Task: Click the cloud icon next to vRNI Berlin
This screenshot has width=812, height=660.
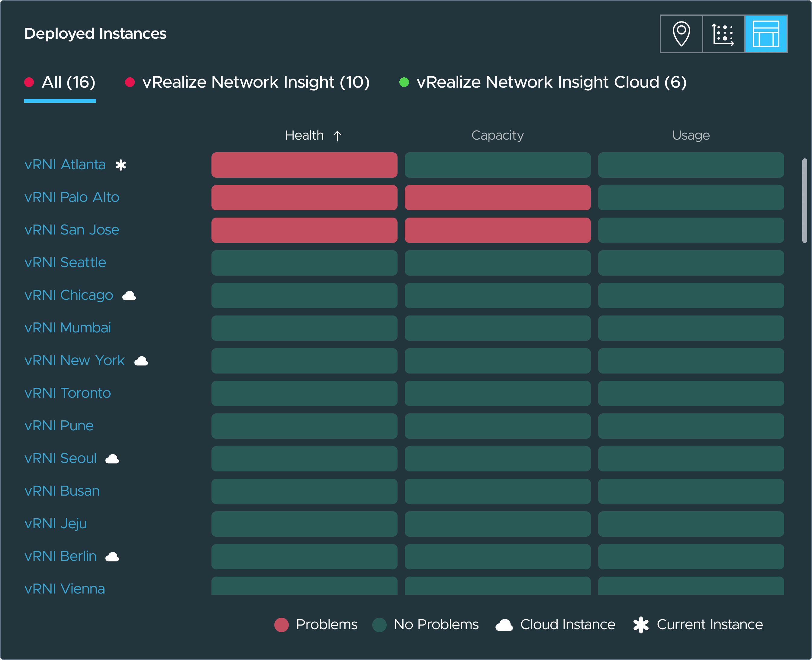Action: click(112, 557)
